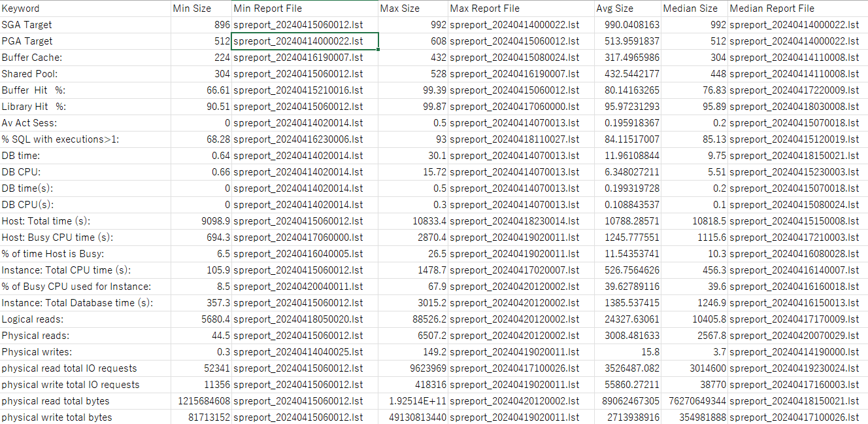Select the Median Size header cell

tap(695, 9)
